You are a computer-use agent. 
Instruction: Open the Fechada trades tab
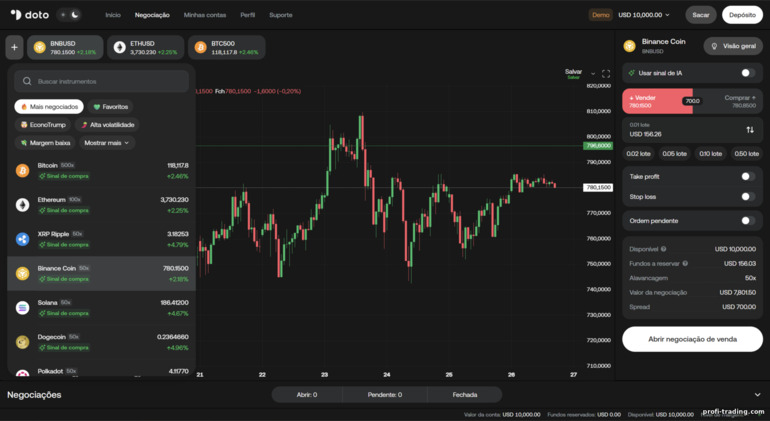coord(465,394)
